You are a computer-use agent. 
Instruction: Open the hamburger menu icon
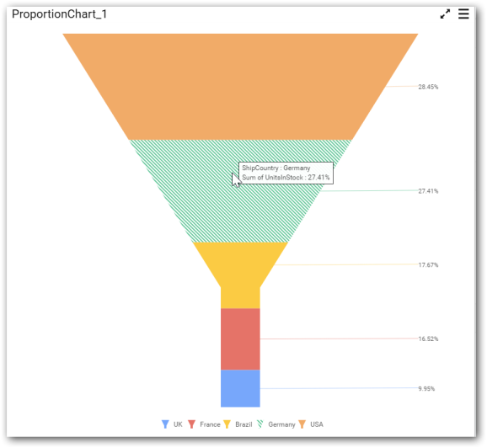pyautogui.click(x=463, y=14)
